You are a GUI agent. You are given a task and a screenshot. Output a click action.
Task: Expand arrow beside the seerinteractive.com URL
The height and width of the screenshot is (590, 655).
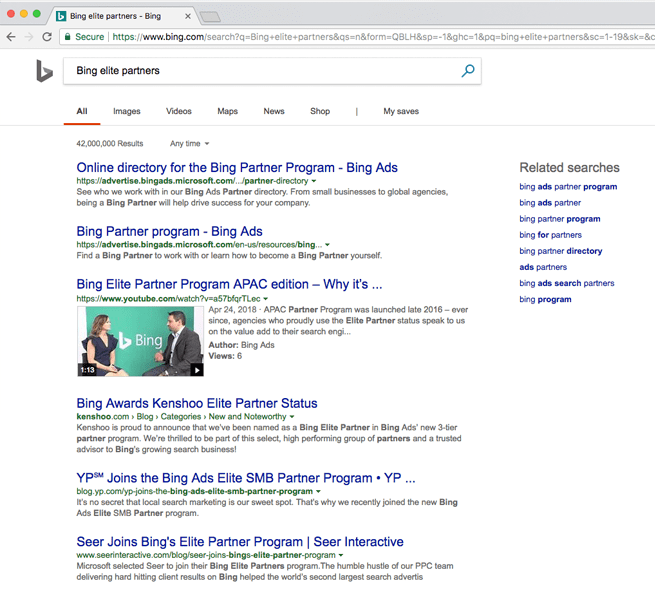point(341,555)
